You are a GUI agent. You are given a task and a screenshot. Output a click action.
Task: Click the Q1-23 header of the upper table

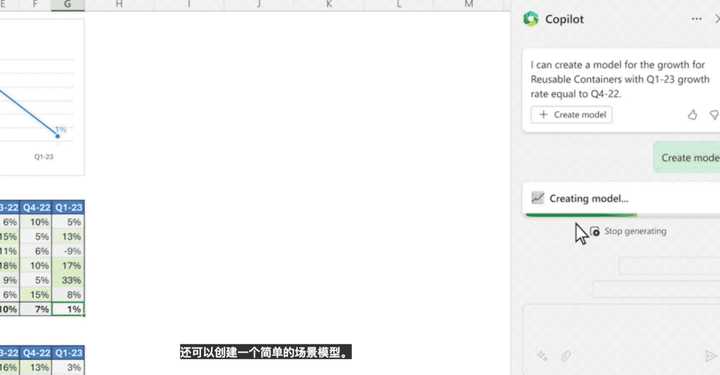pos(68,207)
